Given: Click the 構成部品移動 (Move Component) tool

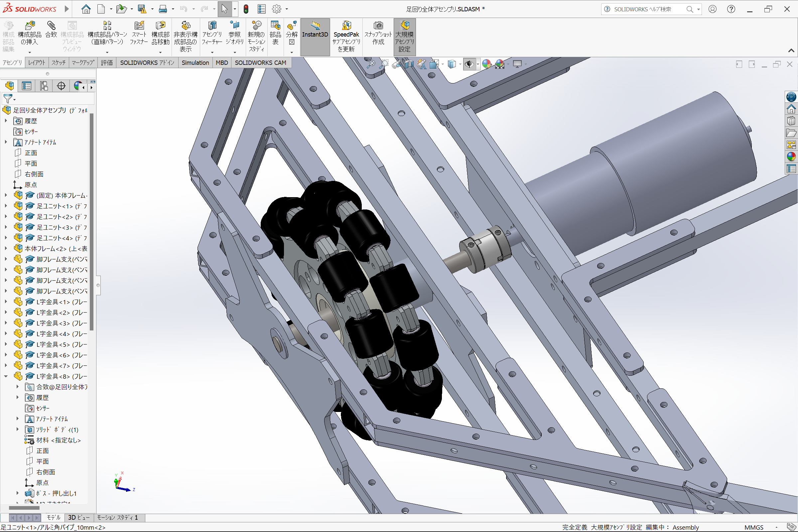Looking at the screenshot, I should [161, 33].
